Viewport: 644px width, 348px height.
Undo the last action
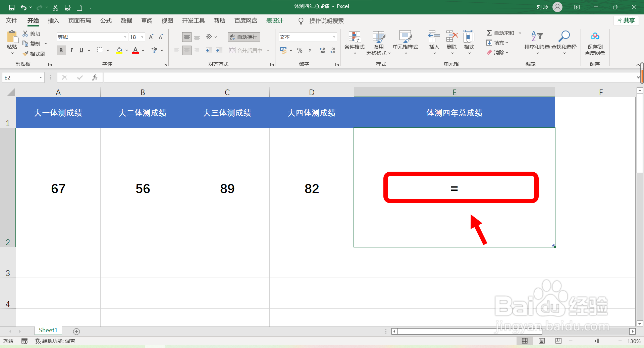click(23, 7)
